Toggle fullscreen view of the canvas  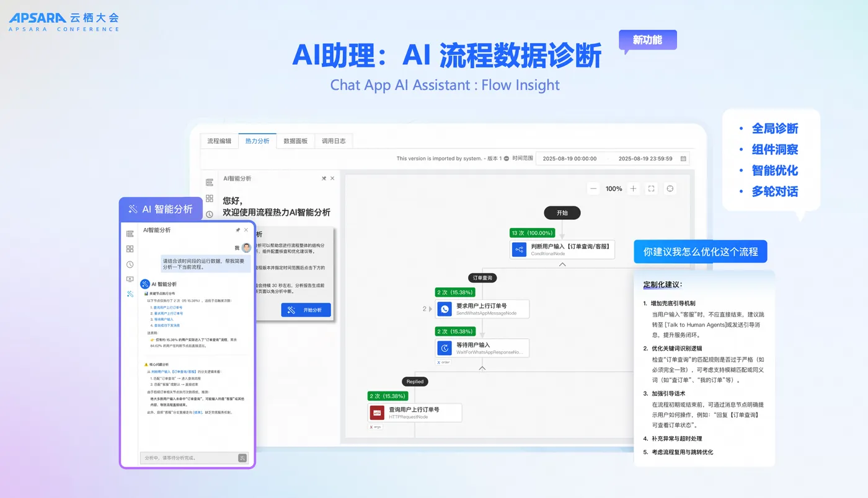click(651, 188)
